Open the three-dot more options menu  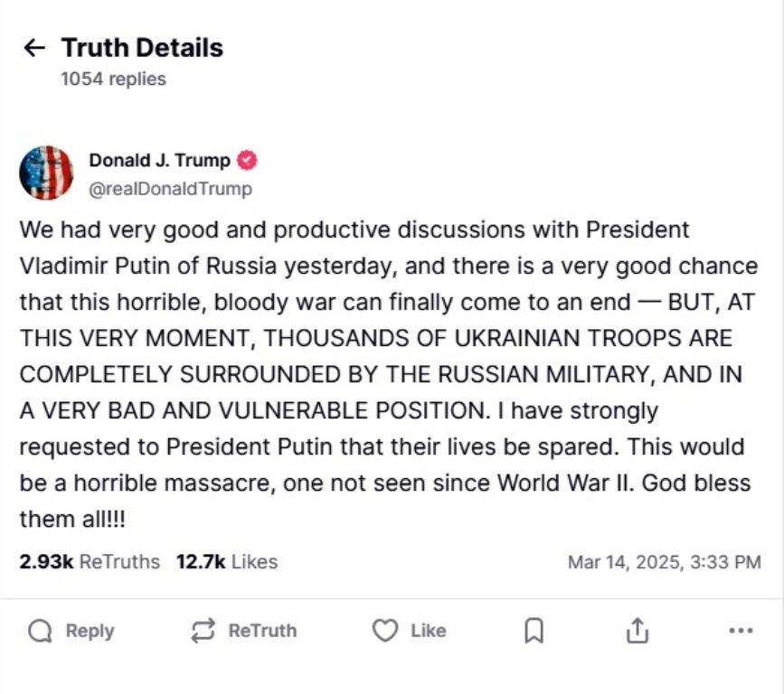(x=741, y=631)
